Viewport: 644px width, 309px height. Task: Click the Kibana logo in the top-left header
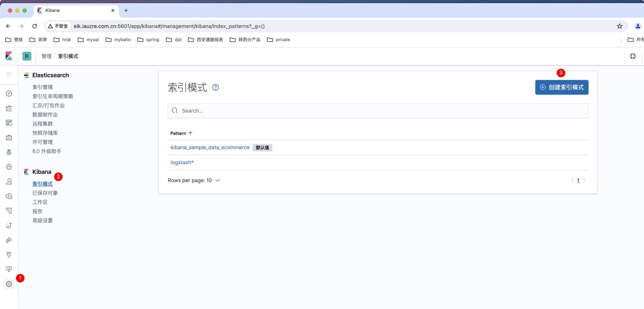pos(9,57)
